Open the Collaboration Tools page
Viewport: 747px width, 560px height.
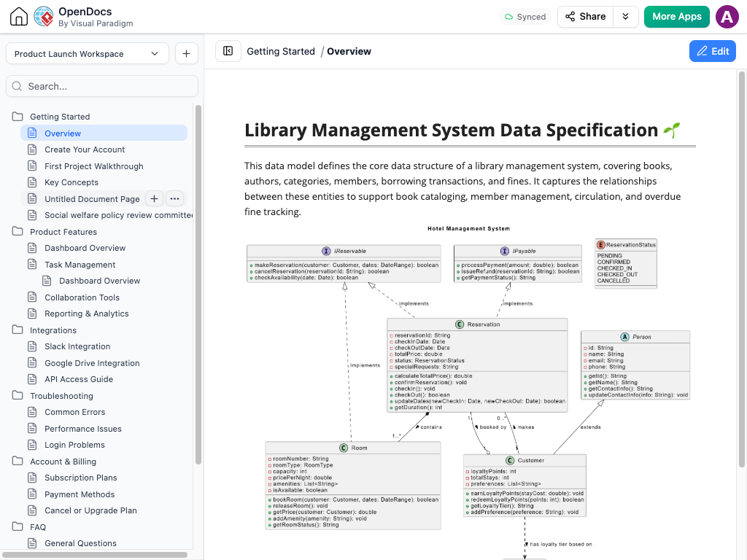(82, 297)
